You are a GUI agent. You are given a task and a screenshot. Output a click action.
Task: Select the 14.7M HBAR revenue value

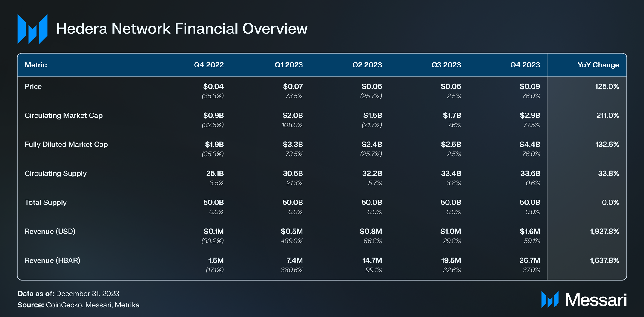click(x=372, y=260)
